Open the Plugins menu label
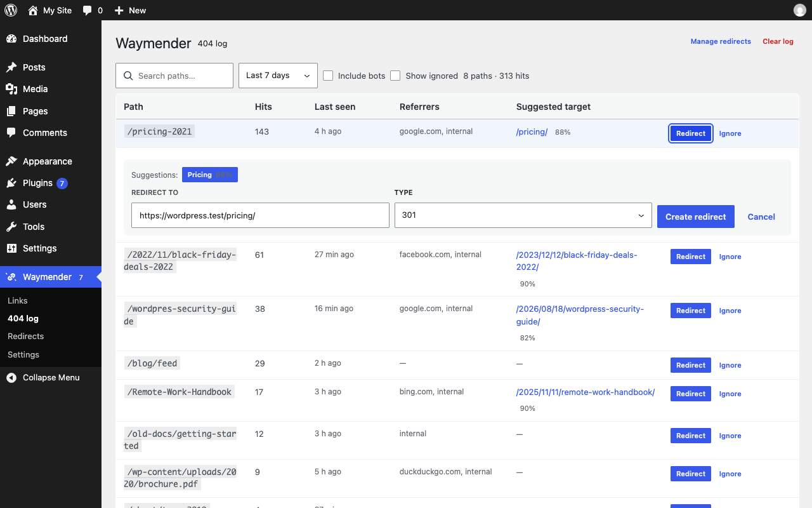Screen dimensions: 812x508 click(37, 183)
